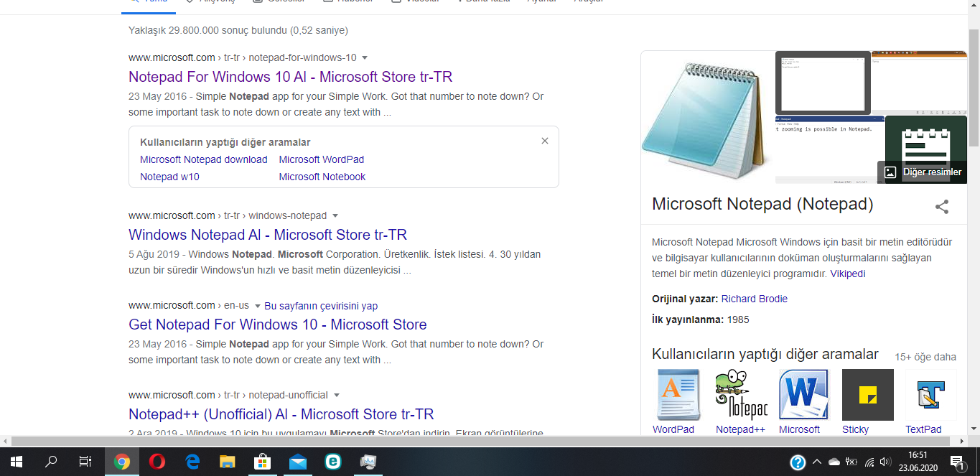Open the green ESET icon in the taskbar
The width and height of the screenshot is (980, 476).
(x=333, y=462)
